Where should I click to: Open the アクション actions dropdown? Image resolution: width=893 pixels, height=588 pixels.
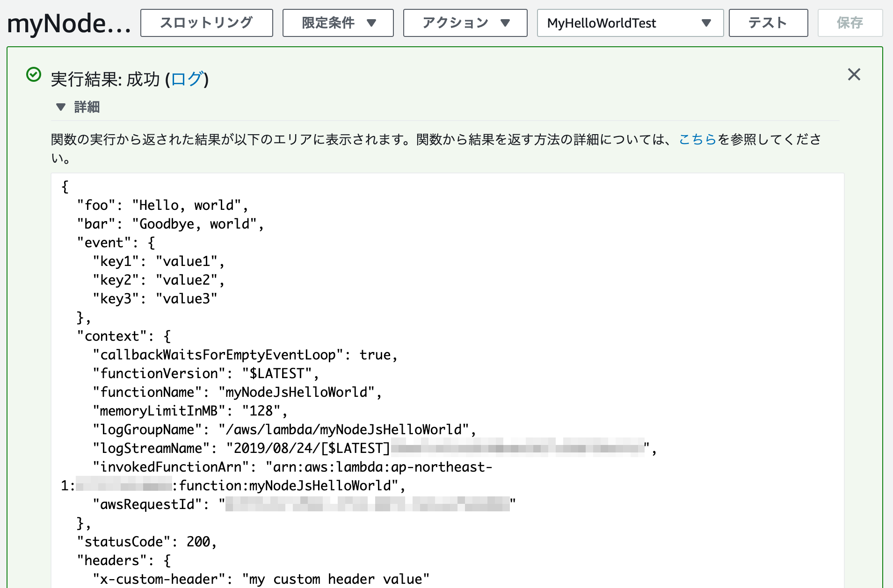pyautogui.click(x=465, y=23)
